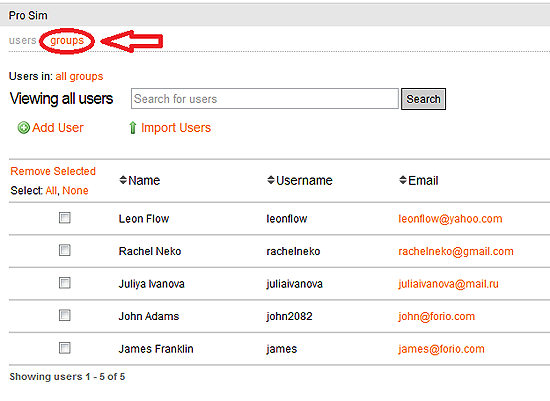Image resolution: width=550 pixels, height=401 pixels.
Task: Open the 'all groups' filter link
Action: point(79,76)
